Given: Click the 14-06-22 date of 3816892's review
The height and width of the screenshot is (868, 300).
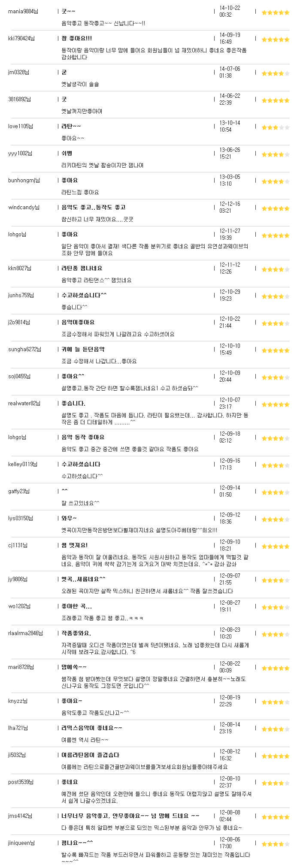Looking at the screenshot, I should pos(230,96).
